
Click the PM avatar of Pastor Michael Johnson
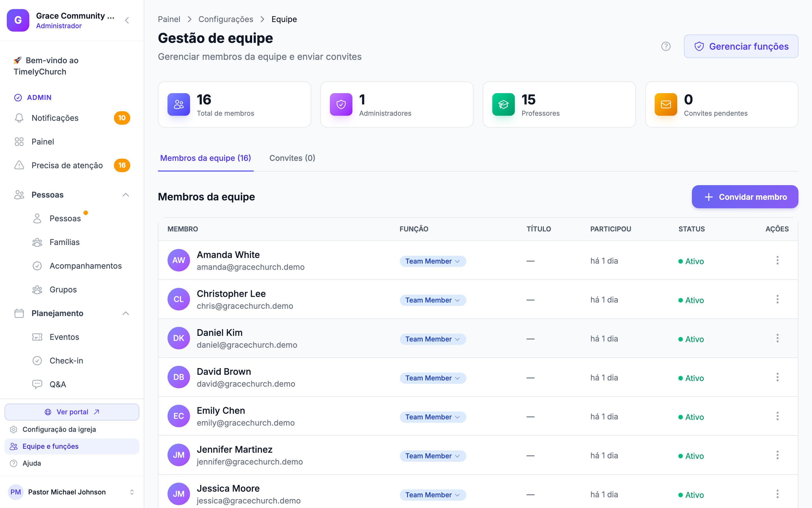coord(16,492)
